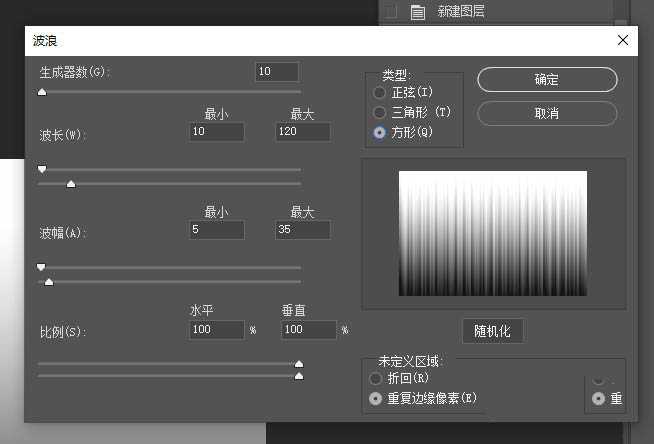
Task: Focus the 波长 minimum value field
Action: click(216, 132)
